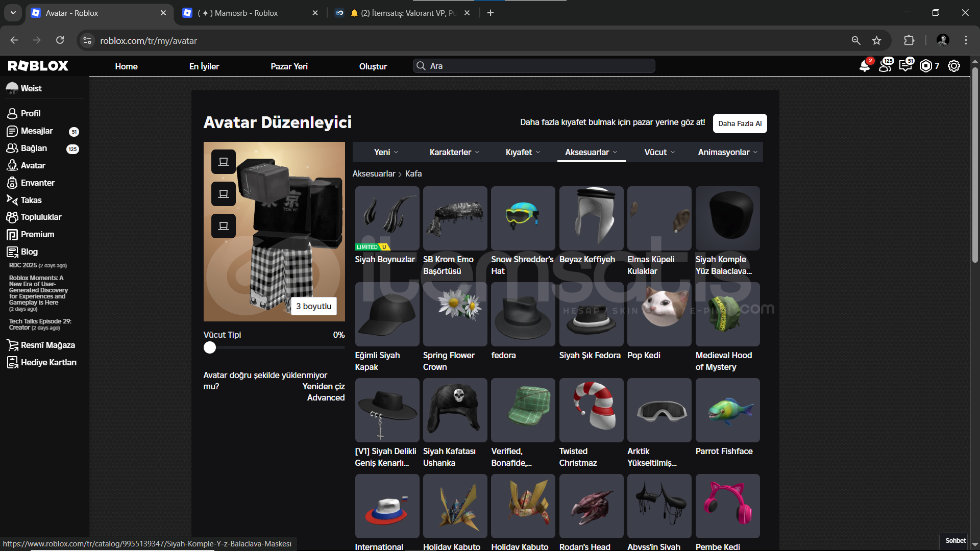Click the Robux balance icon

[925, 66]
